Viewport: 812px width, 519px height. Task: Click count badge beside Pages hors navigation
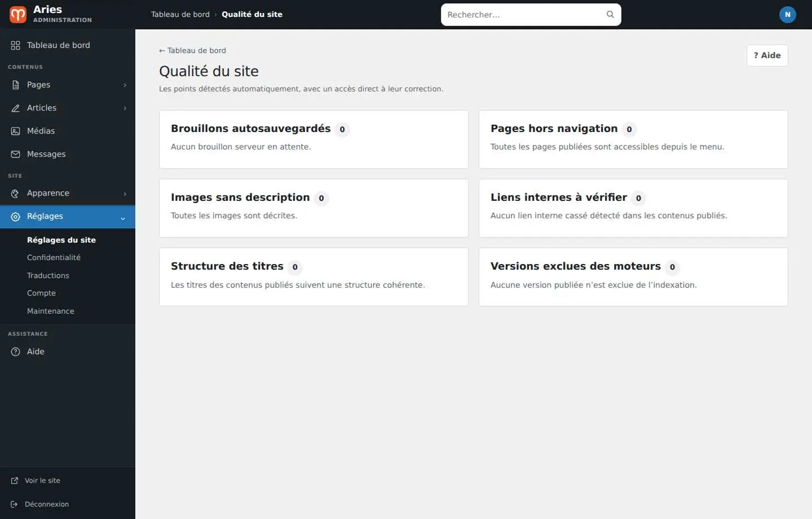pos(629,129)
